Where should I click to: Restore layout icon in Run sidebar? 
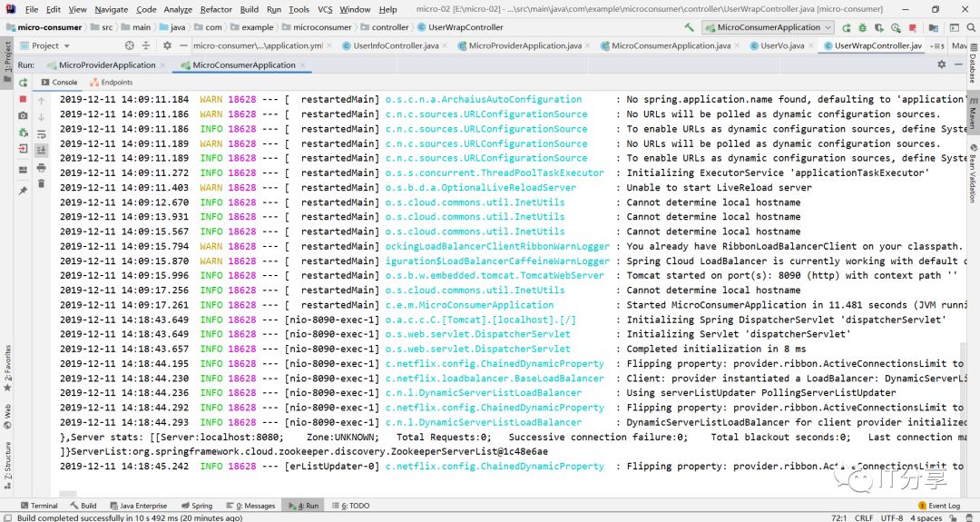[23, 170]
